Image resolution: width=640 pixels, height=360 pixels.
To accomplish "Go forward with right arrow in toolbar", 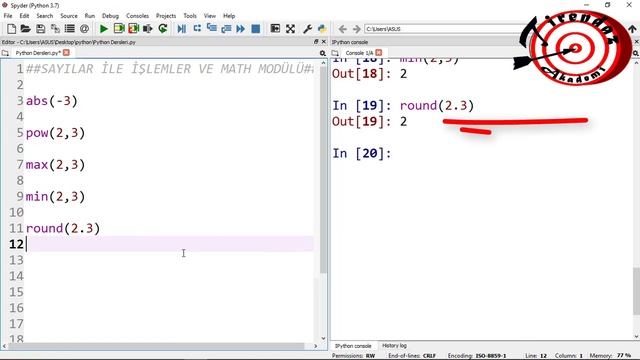I will pyautogui.click(x=357, y=29).
